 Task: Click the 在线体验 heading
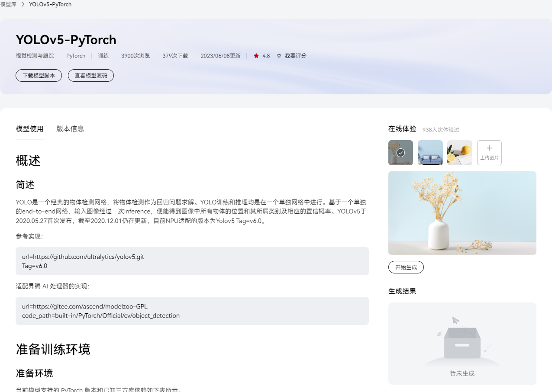(x=402, y=129)
